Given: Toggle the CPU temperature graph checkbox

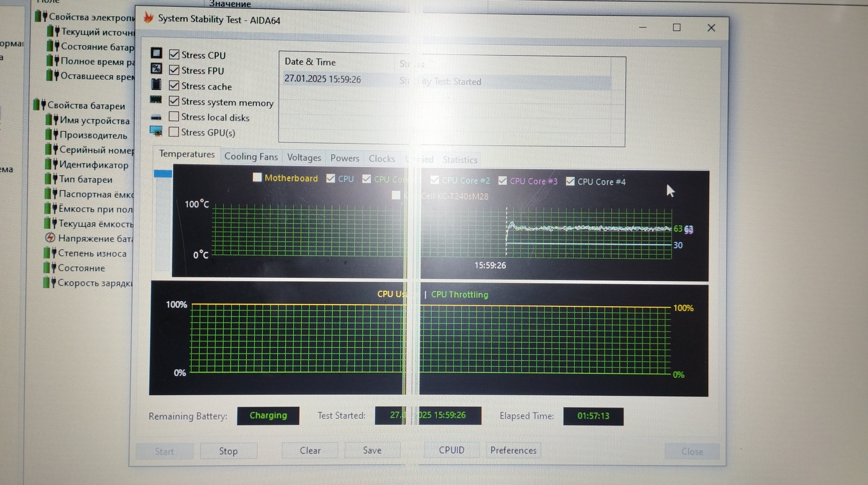Looking at the screenshot, I should (x=331, y=178).
